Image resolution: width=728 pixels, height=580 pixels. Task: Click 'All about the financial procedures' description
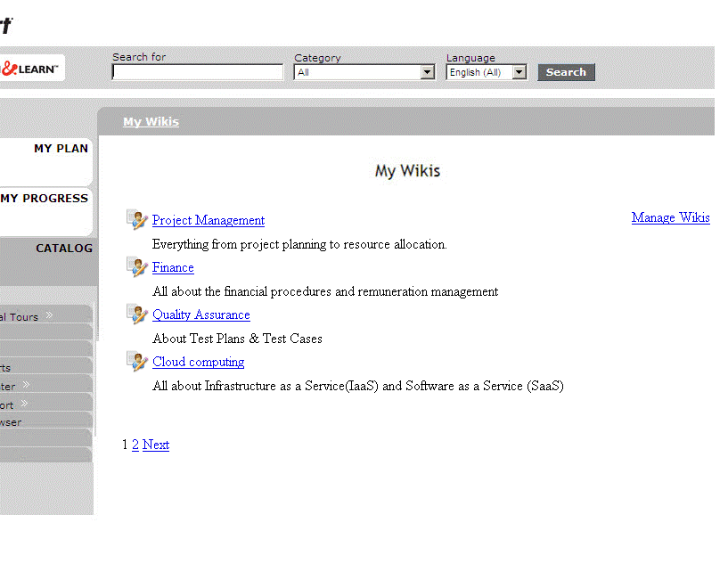click(x=325, y=291)
